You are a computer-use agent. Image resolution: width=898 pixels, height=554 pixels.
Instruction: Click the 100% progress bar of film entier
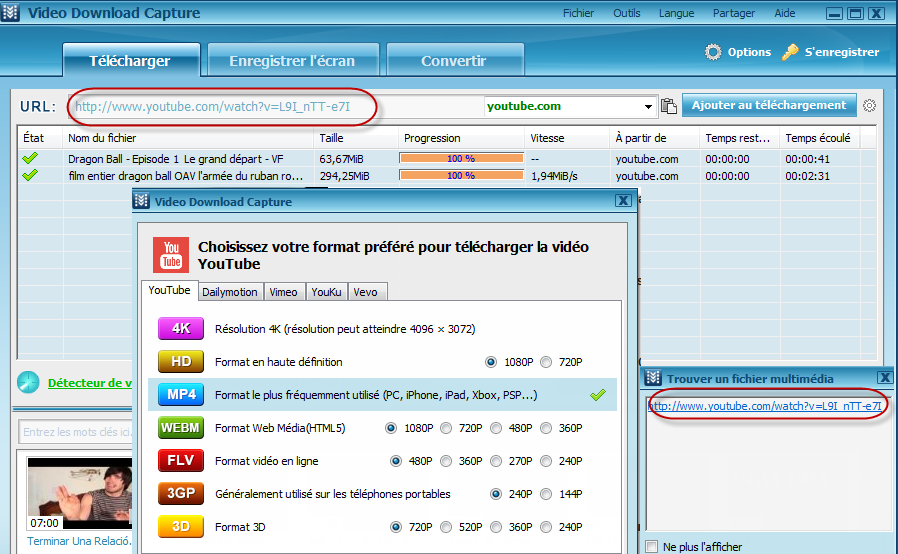[461, 175]
